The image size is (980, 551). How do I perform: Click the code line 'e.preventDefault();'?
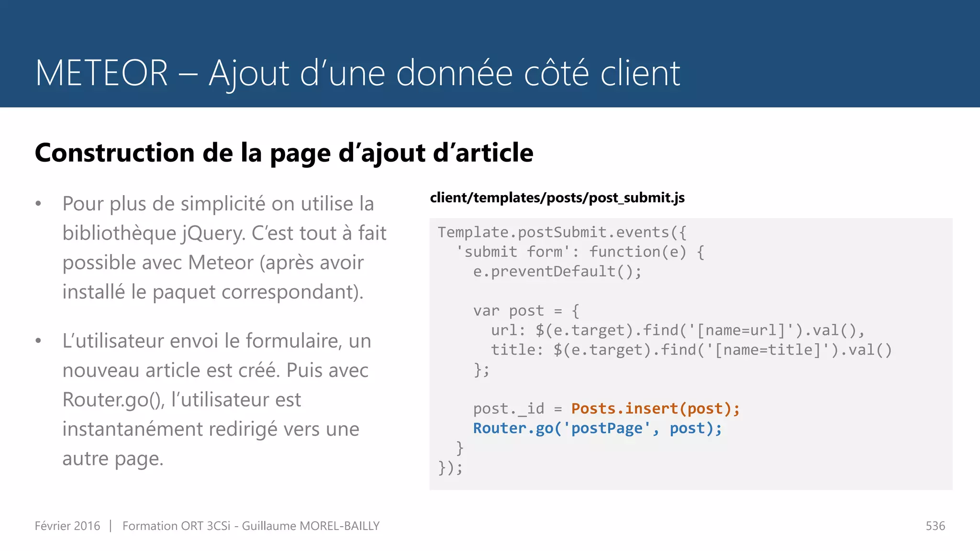(x=557, y=272)
